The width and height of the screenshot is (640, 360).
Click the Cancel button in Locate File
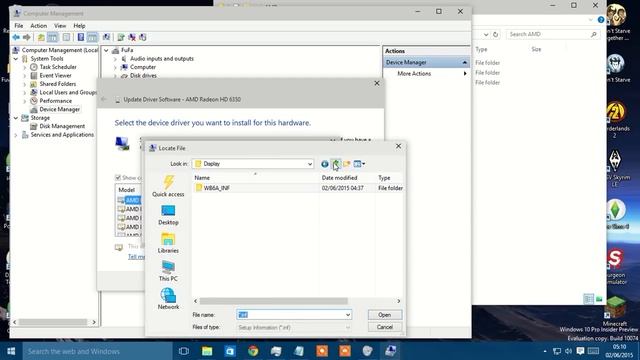click(x=385, y=327)
